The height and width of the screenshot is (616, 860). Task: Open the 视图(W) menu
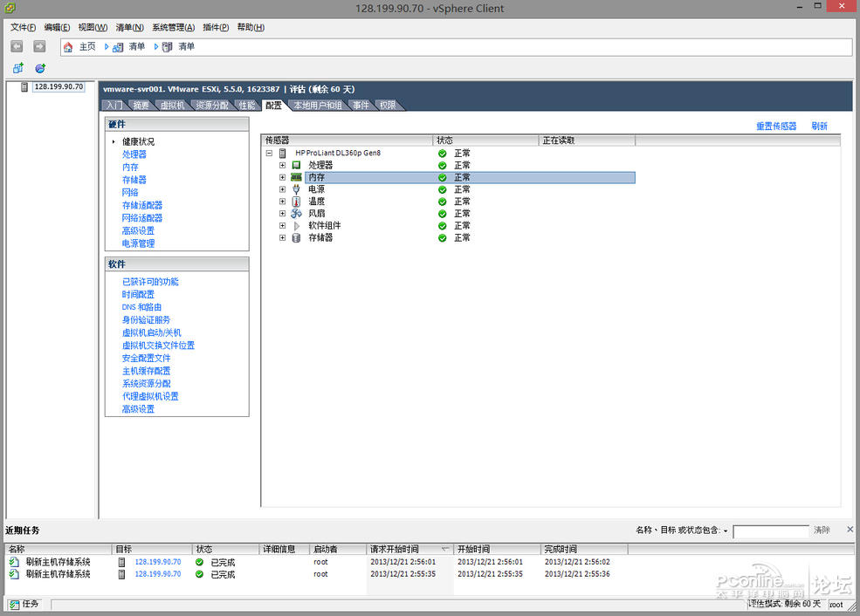pos(93,27)
